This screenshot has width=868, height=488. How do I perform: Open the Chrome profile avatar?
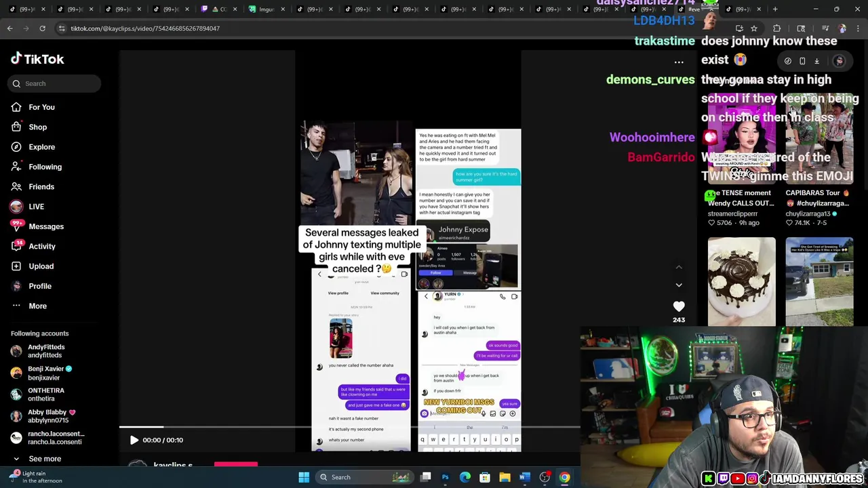842,28
